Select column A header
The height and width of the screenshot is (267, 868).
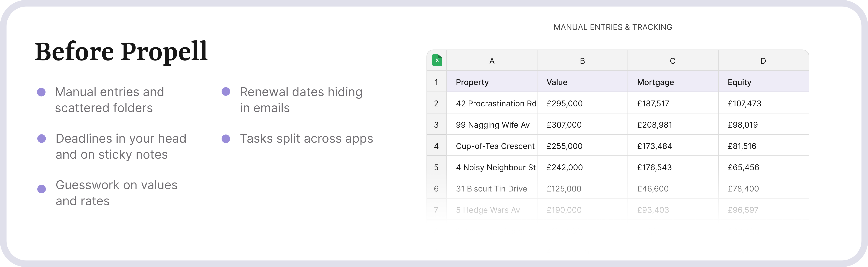tap(492, 61)
